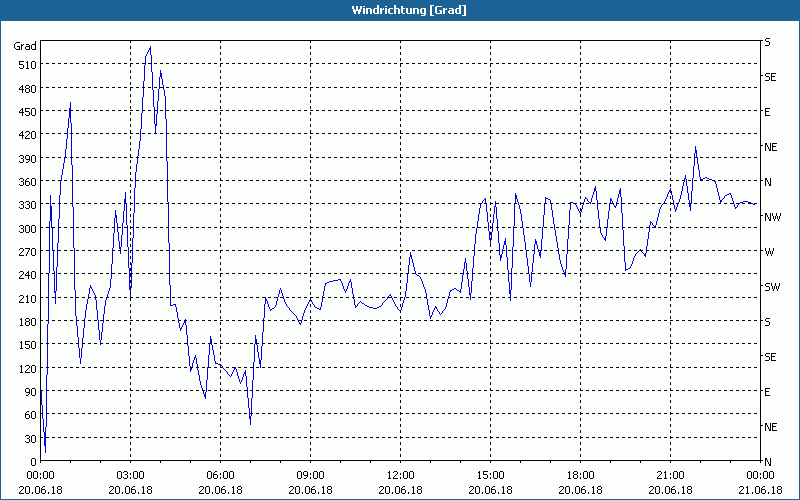The image size is (800, 500).
Task: Click the 450 degree axis label
Action: click(x=28, y=112)
